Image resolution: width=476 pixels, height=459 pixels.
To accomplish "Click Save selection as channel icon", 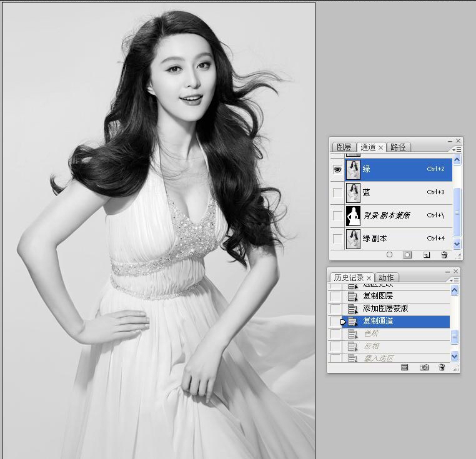I will (x=407, y=255).
